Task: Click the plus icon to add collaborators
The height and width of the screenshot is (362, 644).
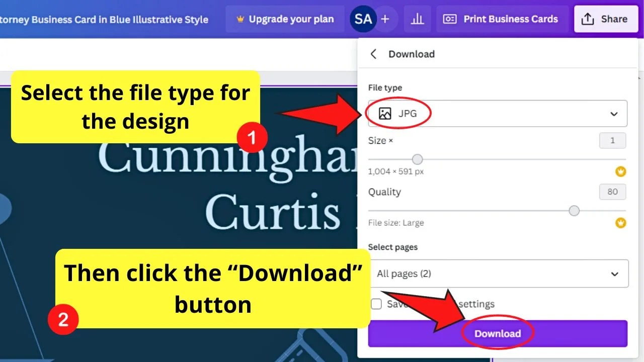Action: (385, 19)
